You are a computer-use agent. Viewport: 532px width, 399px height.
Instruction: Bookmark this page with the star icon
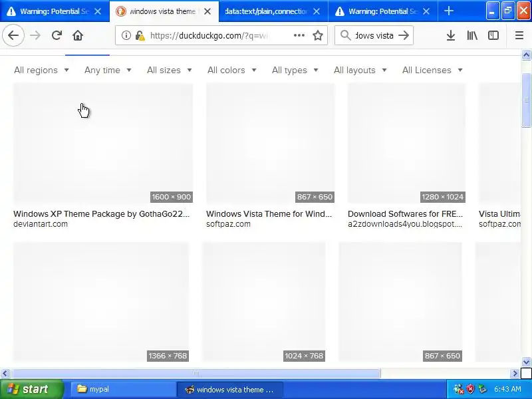[x=318, y=35]
